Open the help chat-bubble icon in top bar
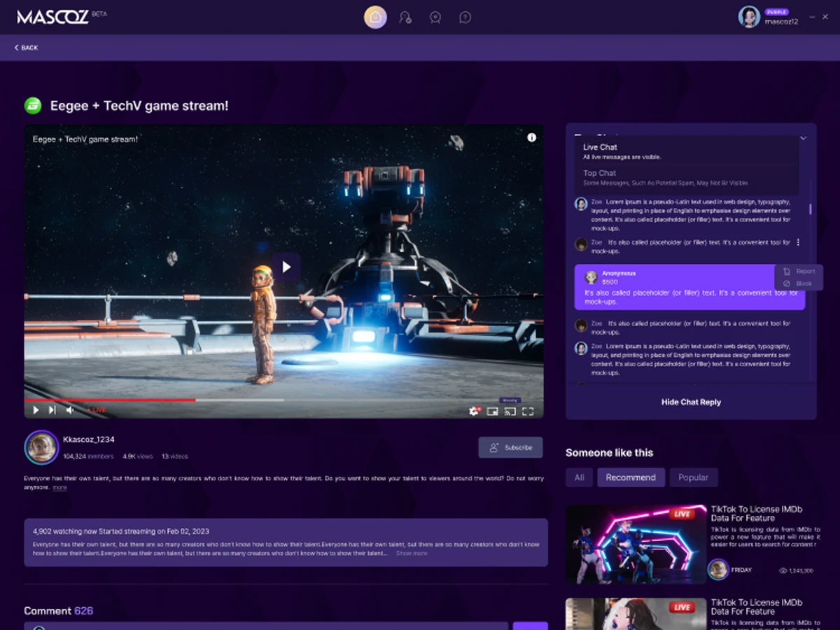Screen dimensions: 840x630 pyautogui.click(x=465, y=17)
